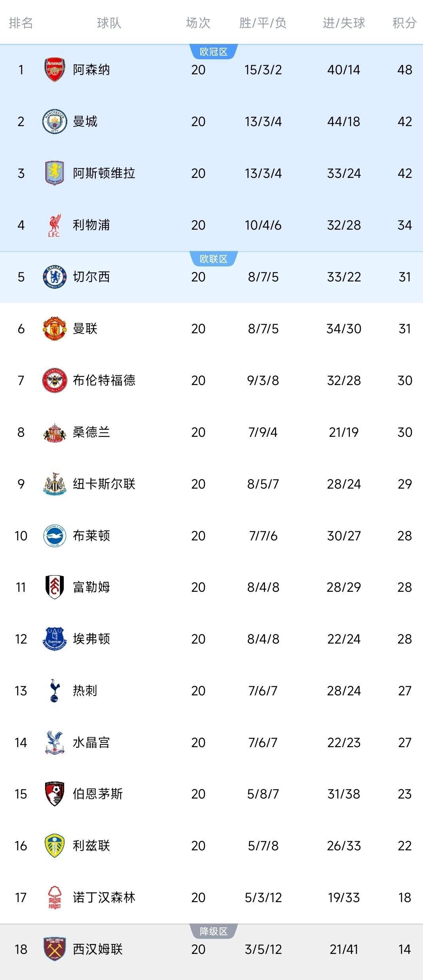Screen dimensions: 423x980
Task: Select the Tottenham cockerel logo
Action: coord(55,691)
